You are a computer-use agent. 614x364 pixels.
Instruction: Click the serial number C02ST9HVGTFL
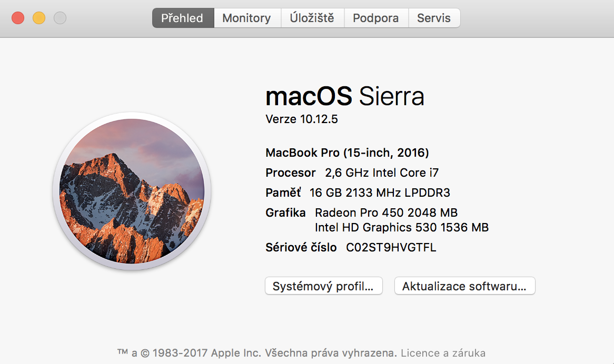pyautogui.click(x=391, y=247)
